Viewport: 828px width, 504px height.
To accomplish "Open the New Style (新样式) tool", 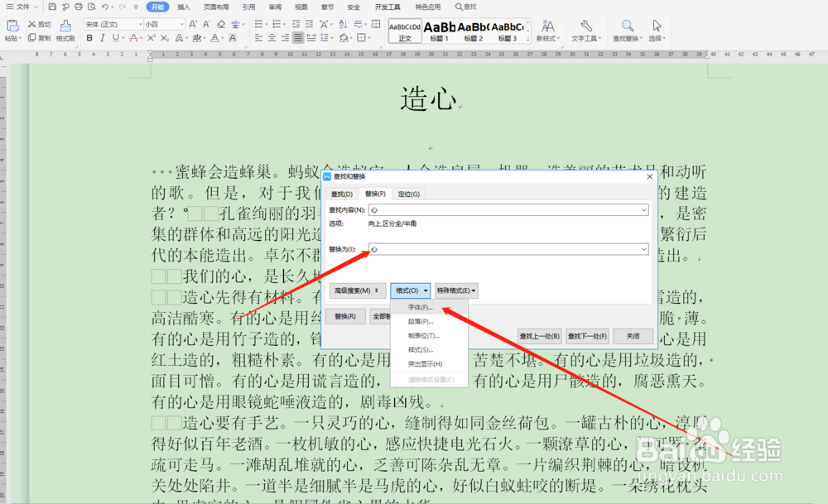I will click(547, 30).
